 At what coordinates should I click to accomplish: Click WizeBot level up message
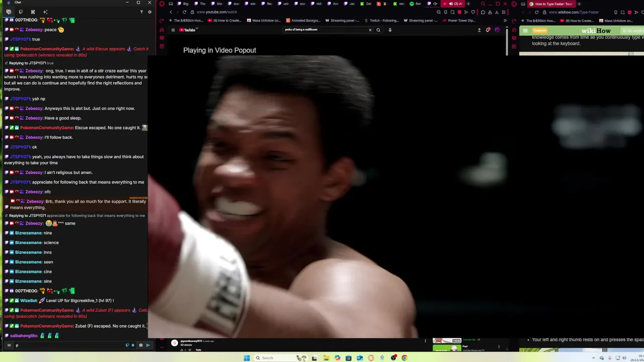pos(59,301)
